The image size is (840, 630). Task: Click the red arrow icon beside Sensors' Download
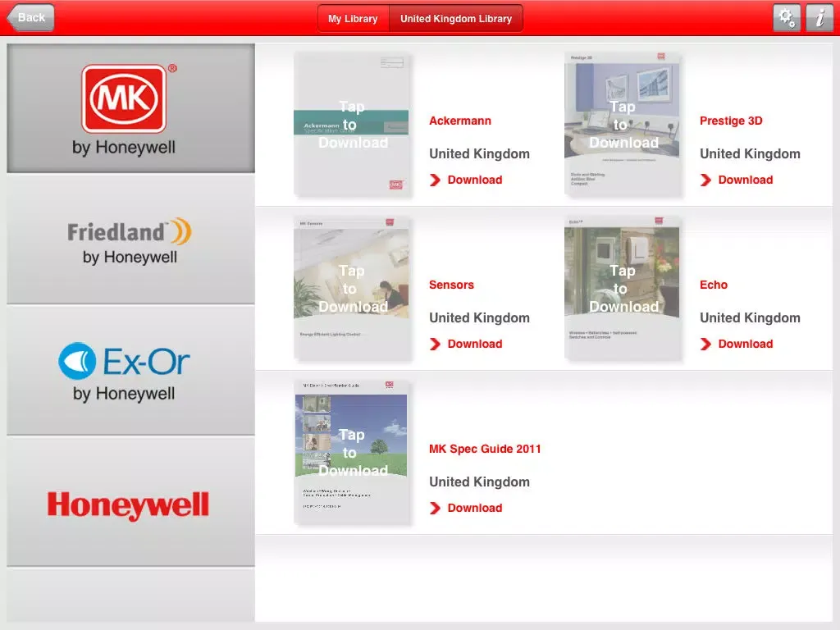pos(435,344)
